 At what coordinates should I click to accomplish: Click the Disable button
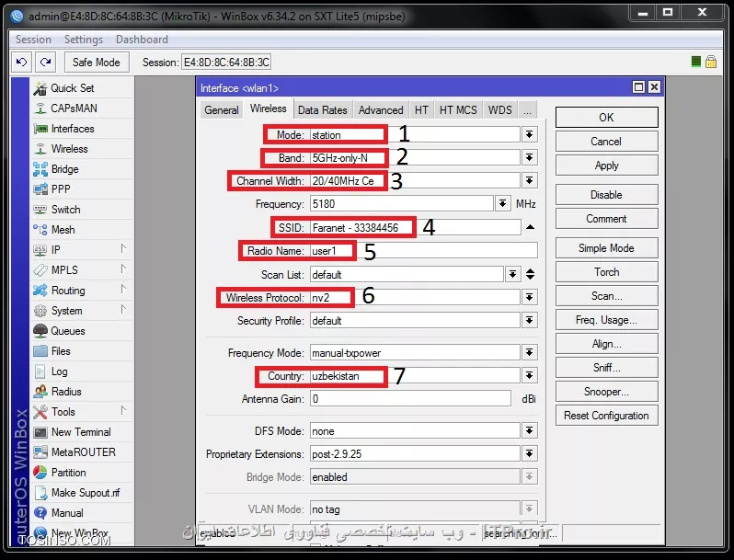[607, 195]
